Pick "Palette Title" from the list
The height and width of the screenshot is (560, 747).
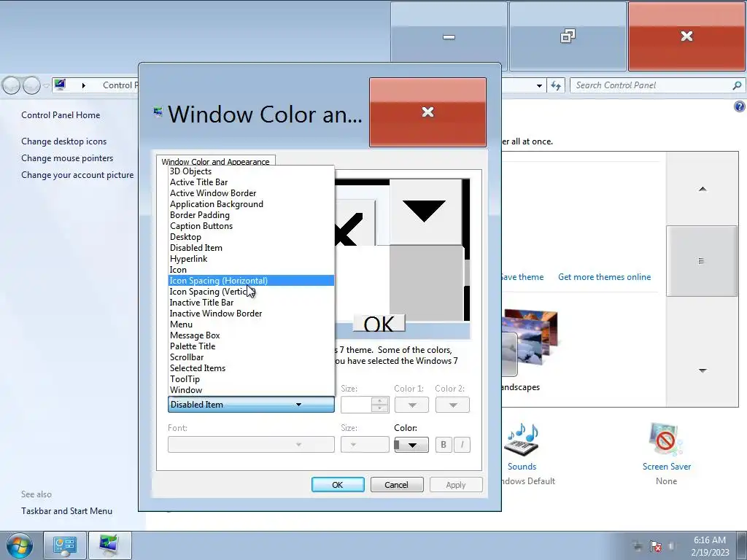[251, 346]
